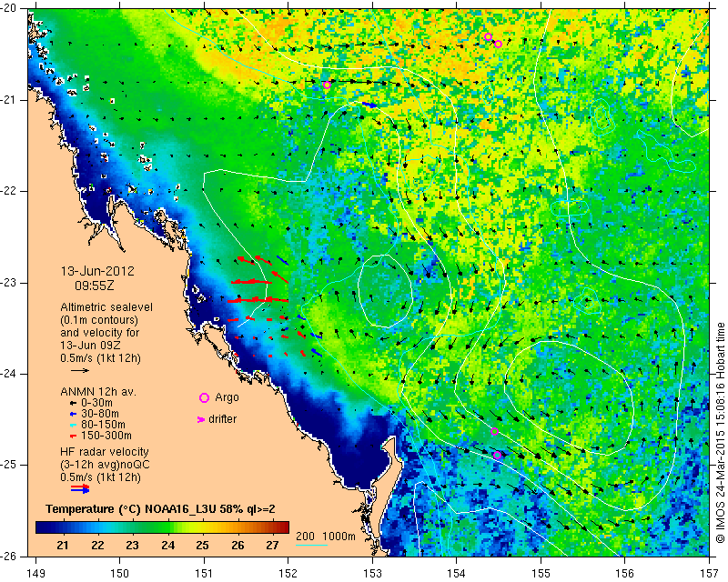The width and height of the screenshot is (728, 582).
Task: Click the latitude axis label '-20'
Action: point(9,8)
